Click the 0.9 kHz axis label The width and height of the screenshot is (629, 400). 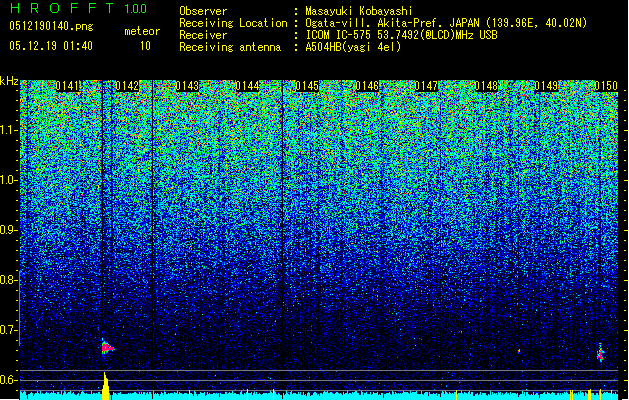point(9,230)
